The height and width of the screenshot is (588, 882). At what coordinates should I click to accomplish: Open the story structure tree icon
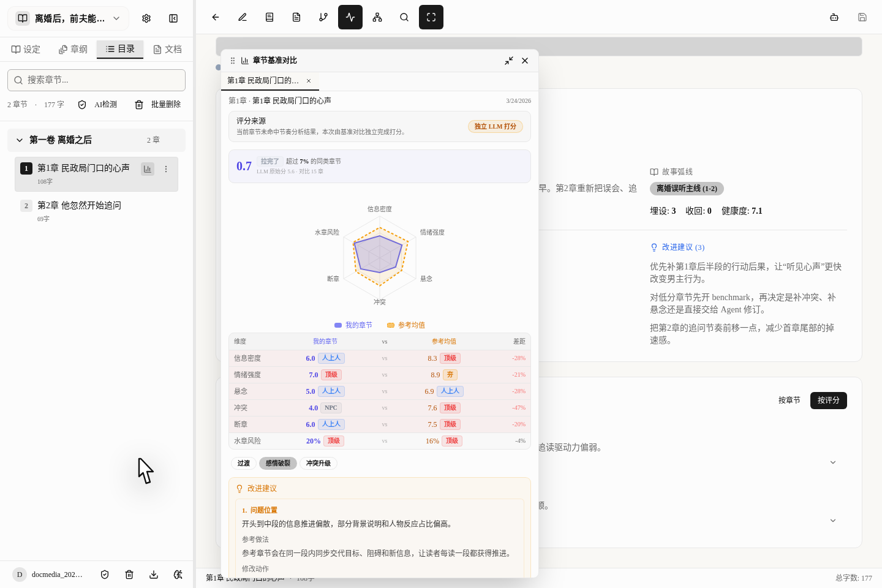coord(377,17)
